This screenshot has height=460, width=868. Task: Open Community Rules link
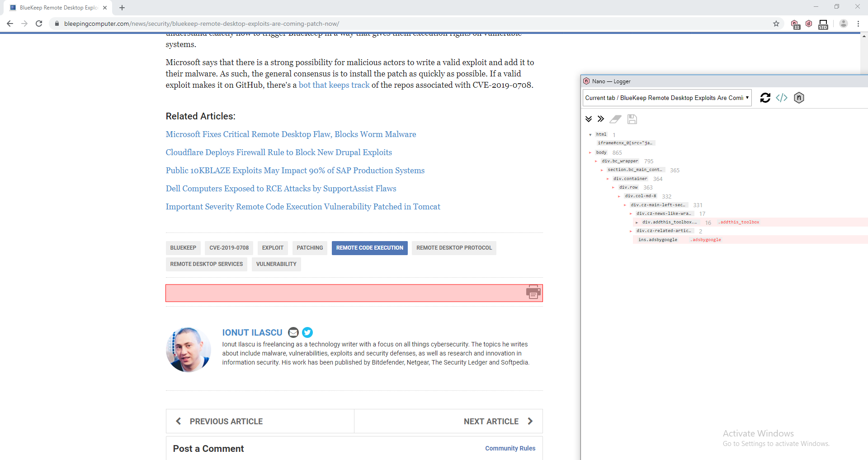coord(510,448)
